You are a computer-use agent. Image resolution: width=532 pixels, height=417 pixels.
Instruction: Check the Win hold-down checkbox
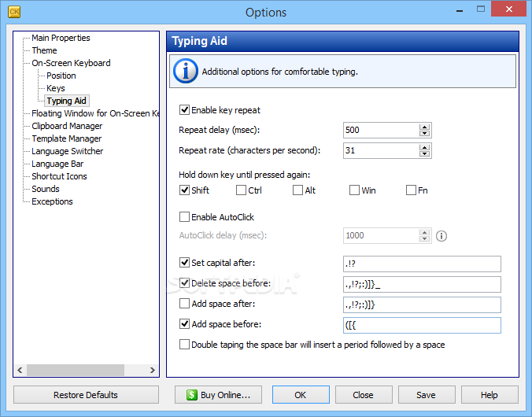coord(354,190)
